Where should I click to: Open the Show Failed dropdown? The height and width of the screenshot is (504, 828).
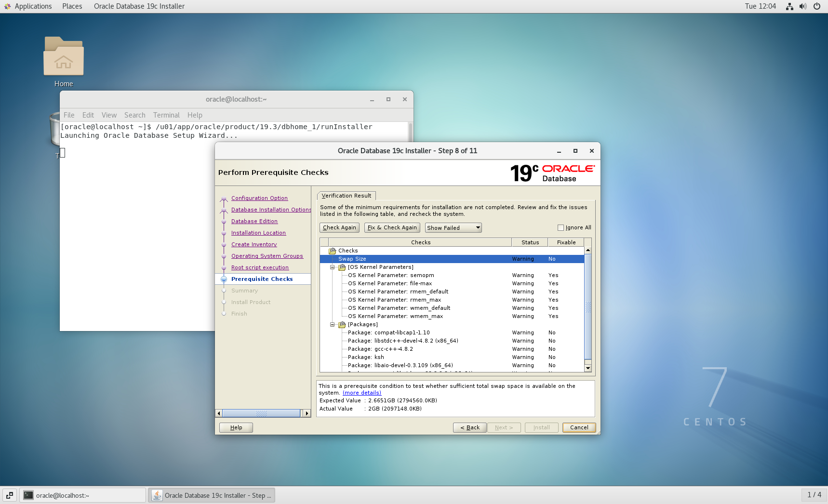pos(454,227)
